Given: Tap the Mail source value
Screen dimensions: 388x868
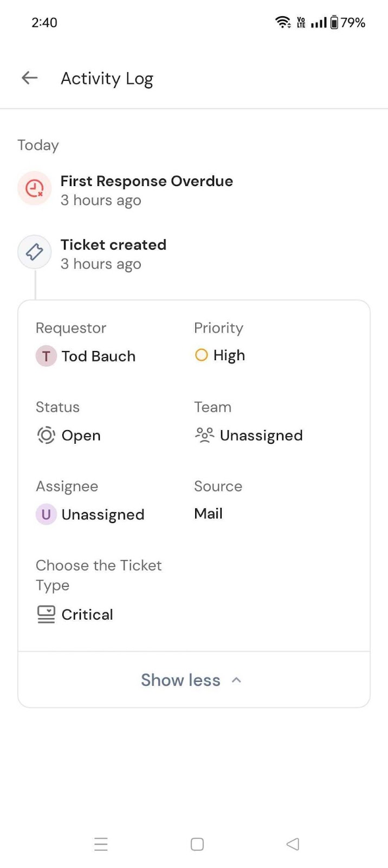Looking at the screenshot, I should 209,514.
